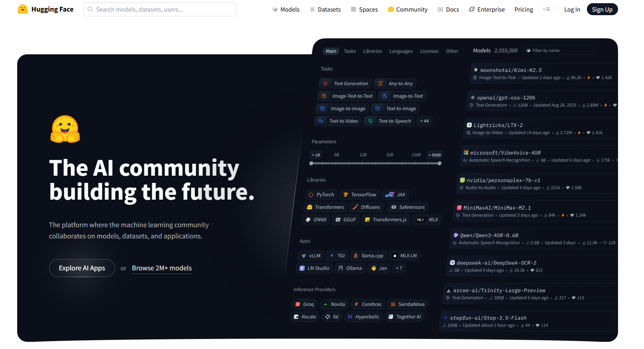This screenshot has height=349, width=644.
Task: Click the TensorFlow library icon
Action: pos(346,195)
